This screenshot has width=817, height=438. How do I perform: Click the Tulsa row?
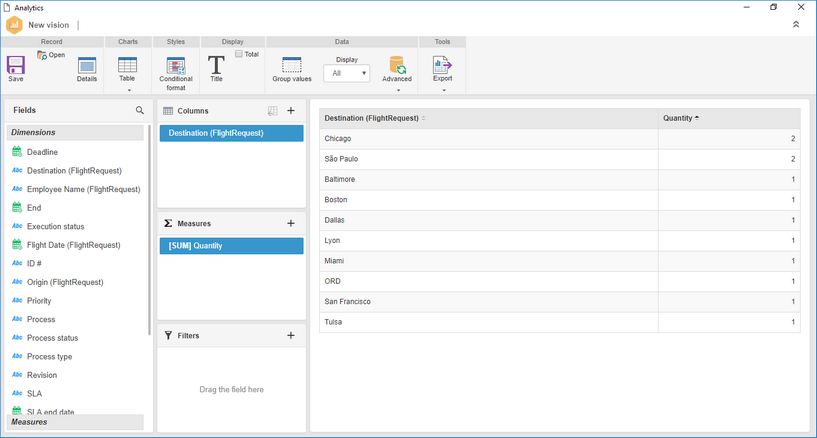[x=560, y=322]
